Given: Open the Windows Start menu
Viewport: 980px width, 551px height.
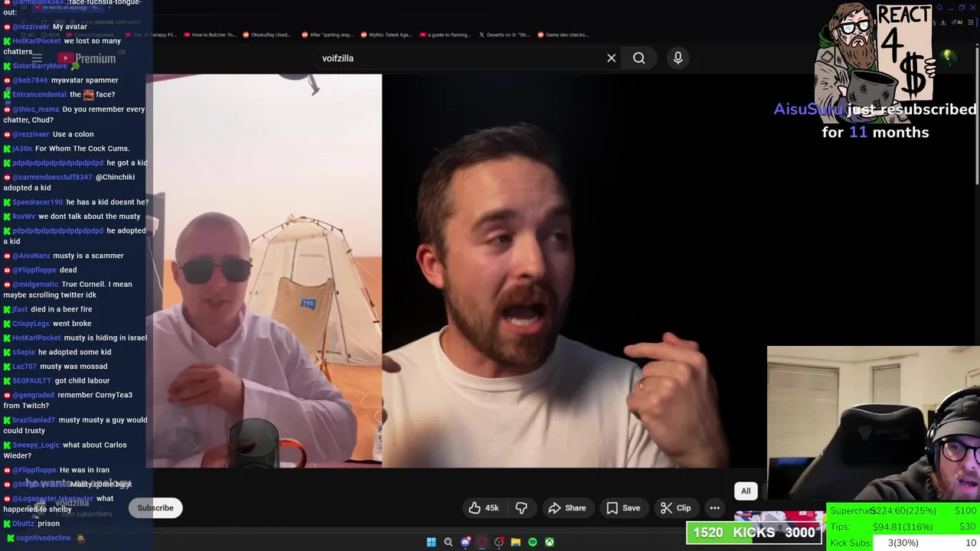Looking at the screenshot, I should (x=431, y=542).
